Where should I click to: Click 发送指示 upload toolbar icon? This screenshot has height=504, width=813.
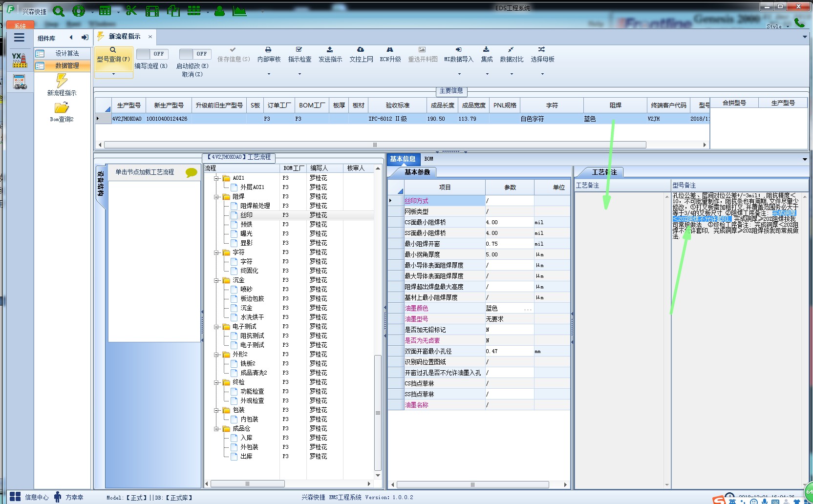coord(330,50)
